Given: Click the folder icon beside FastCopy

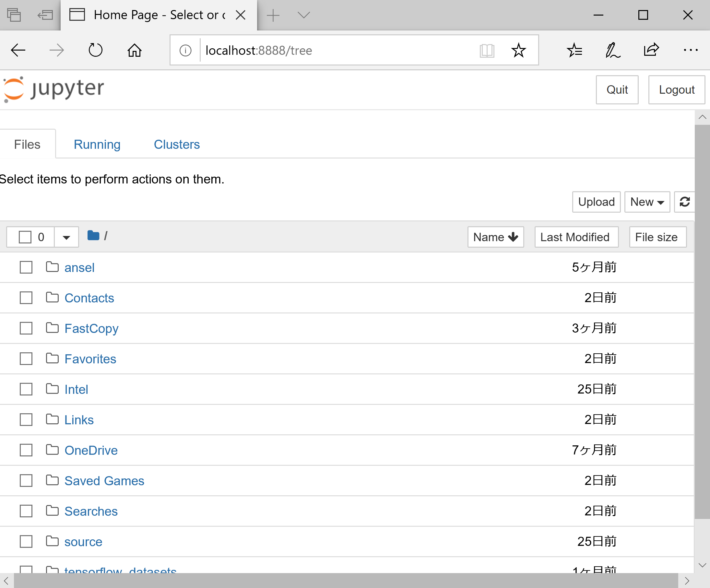Looking at the screenshot, I should (52, 328).
